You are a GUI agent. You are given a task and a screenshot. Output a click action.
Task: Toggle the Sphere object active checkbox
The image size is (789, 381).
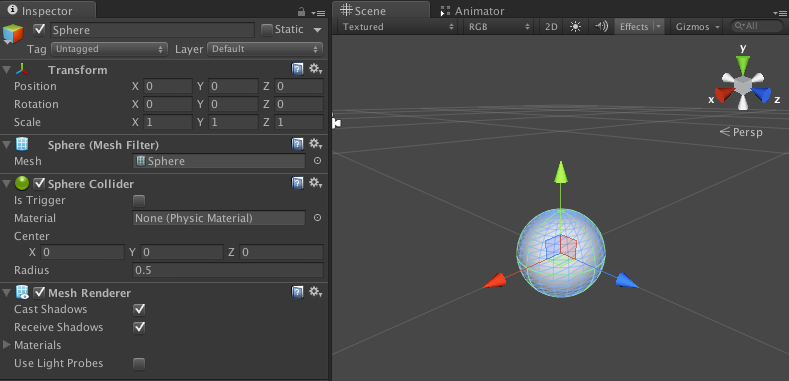pos(39,29)
